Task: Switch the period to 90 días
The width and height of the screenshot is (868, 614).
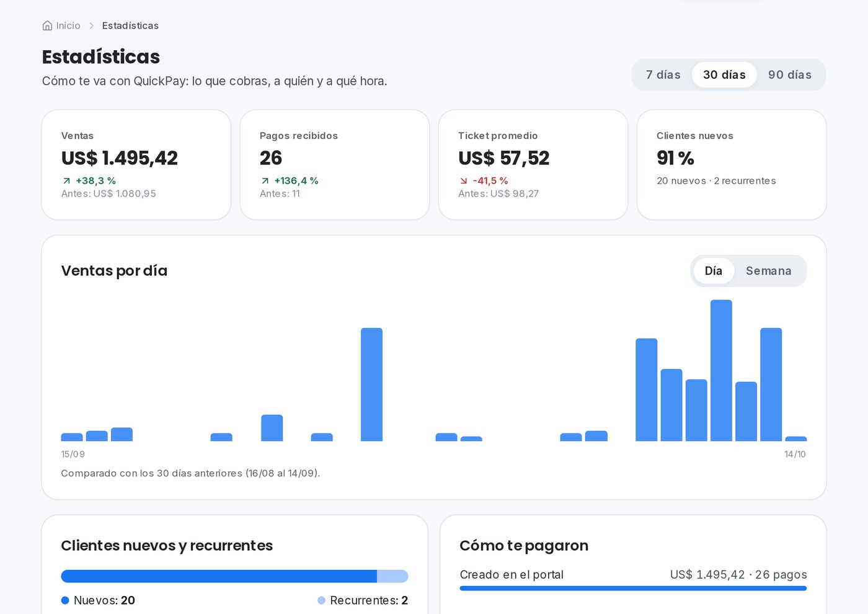Action: [789, 74]
